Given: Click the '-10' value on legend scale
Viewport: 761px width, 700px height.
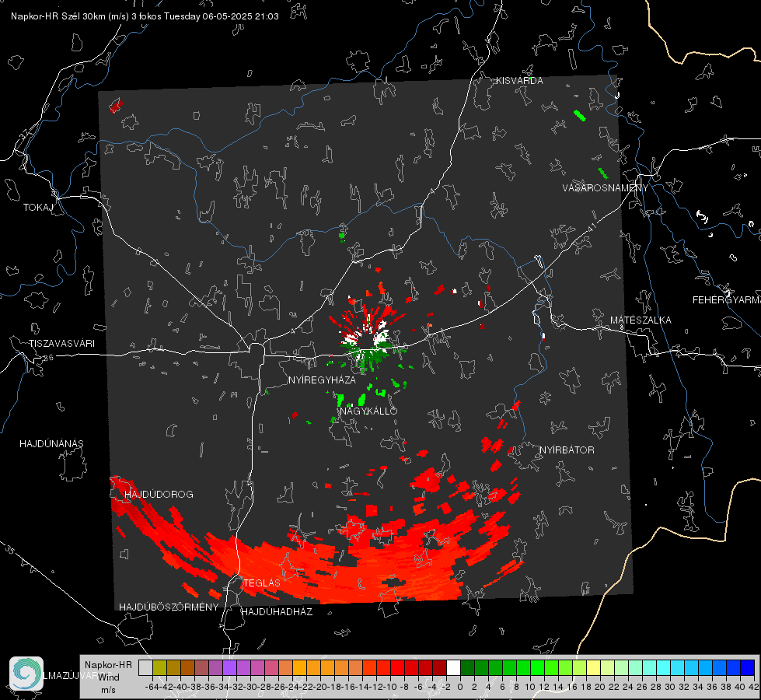Looking at the screenshot, I should coord(391,687).
